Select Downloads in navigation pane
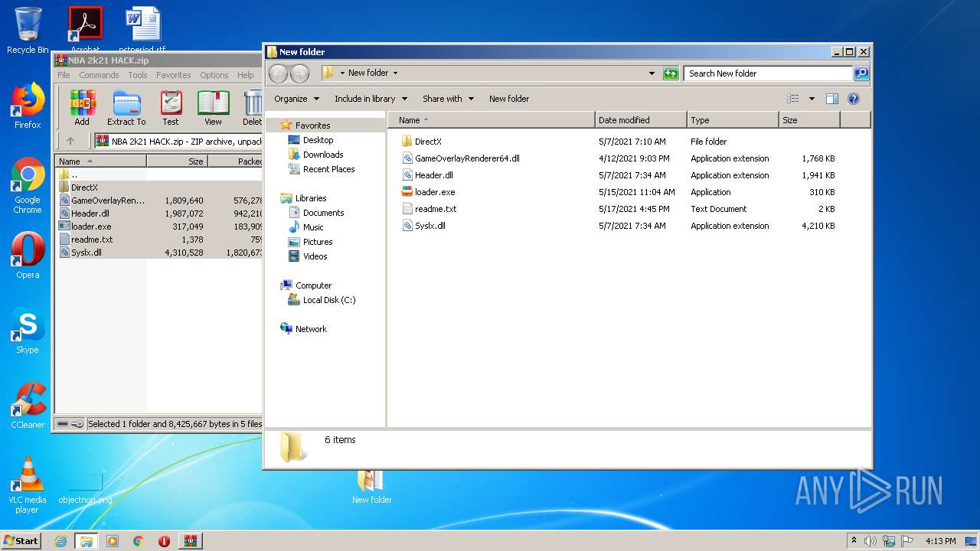 tap(322, 155)
